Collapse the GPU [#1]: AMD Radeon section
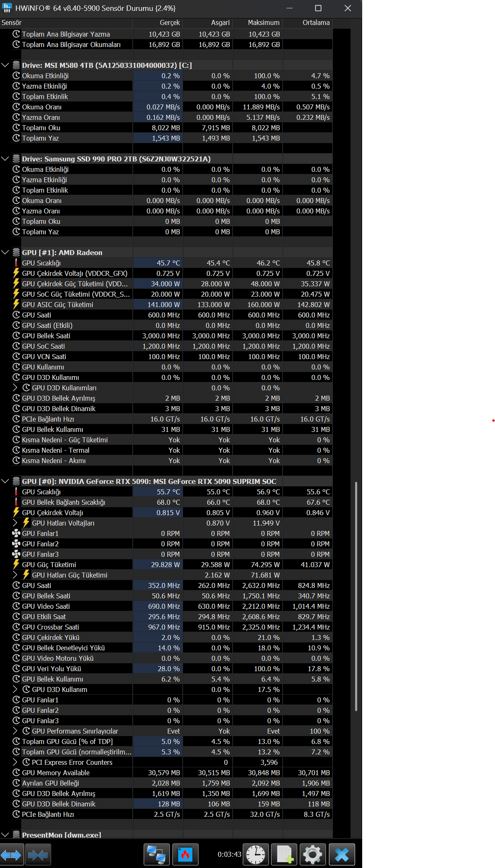Screen dimensions: 495x868 click(x=5, y=253)
